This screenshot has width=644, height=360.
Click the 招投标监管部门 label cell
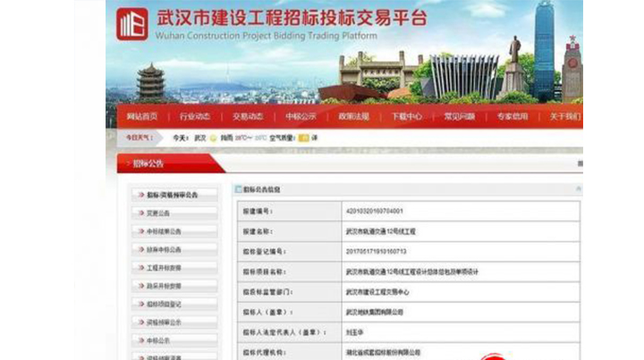pos(290,292)
